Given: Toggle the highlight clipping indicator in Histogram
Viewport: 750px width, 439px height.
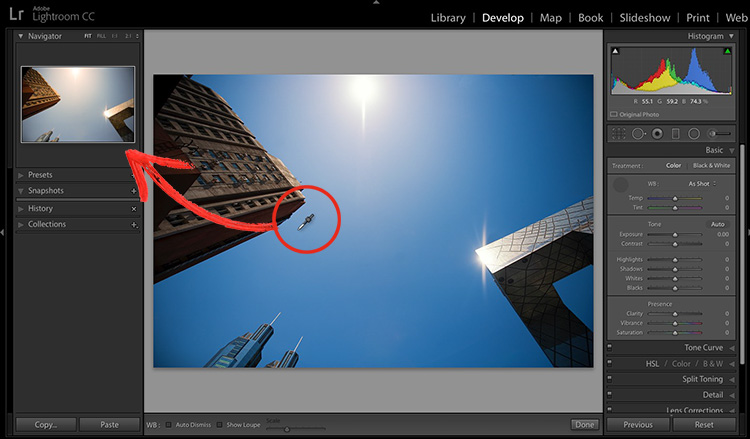Looking at the screenshot, I should point(727,51).
